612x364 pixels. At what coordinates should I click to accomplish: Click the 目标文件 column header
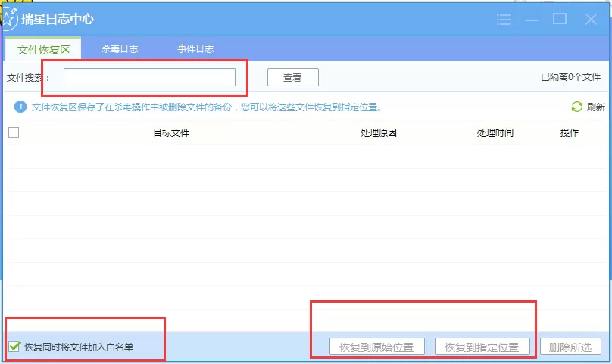tap(171, 133)
